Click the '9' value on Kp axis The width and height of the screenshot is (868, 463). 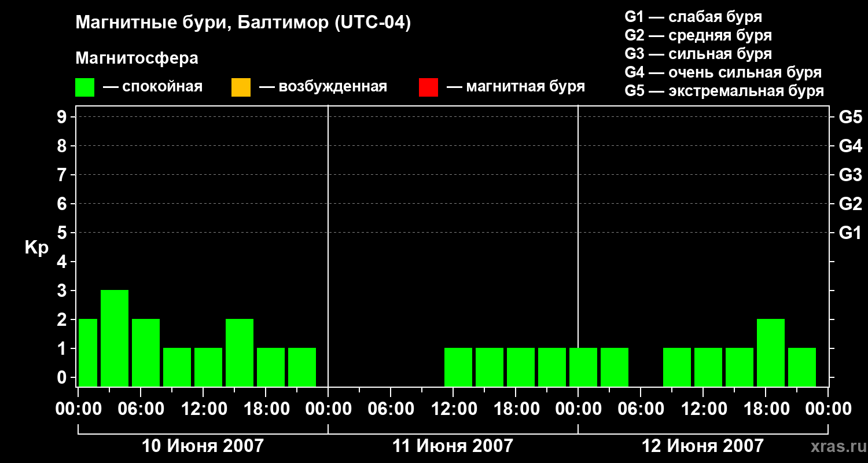tap(63, 117)
